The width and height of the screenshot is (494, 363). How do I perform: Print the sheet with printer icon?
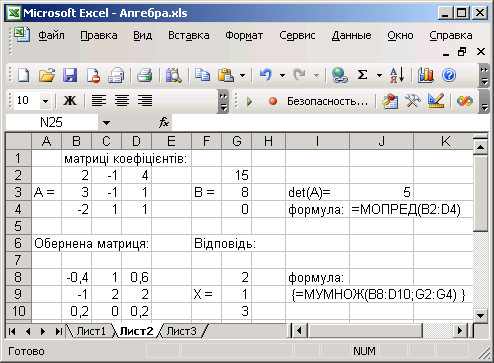tap(144, 75)
